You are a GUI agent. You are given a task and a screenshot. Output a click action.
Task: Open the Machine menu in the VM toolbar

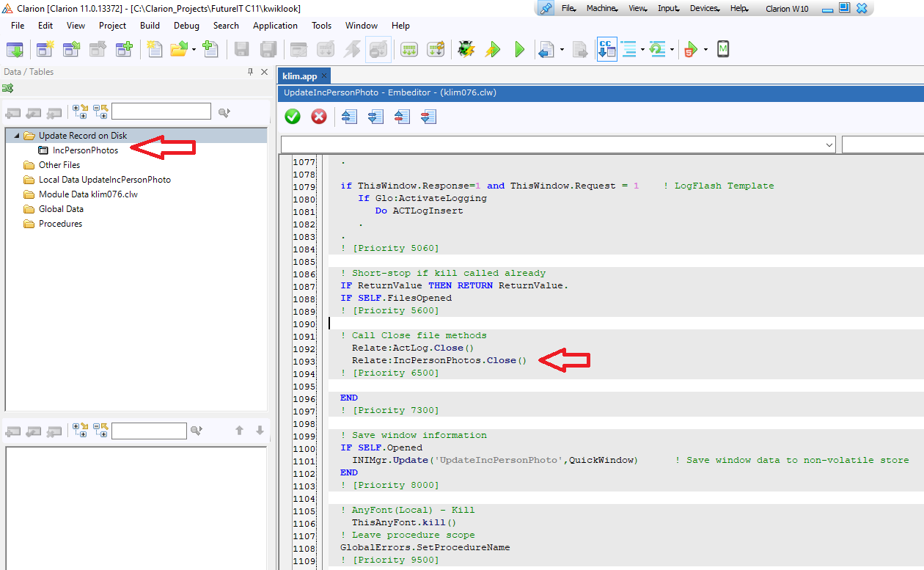pos(601,9)
